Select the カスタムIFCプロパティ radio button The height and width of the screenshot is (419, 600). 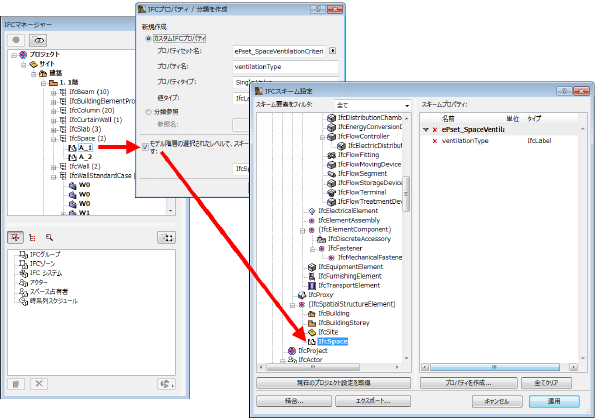point(148,39)
